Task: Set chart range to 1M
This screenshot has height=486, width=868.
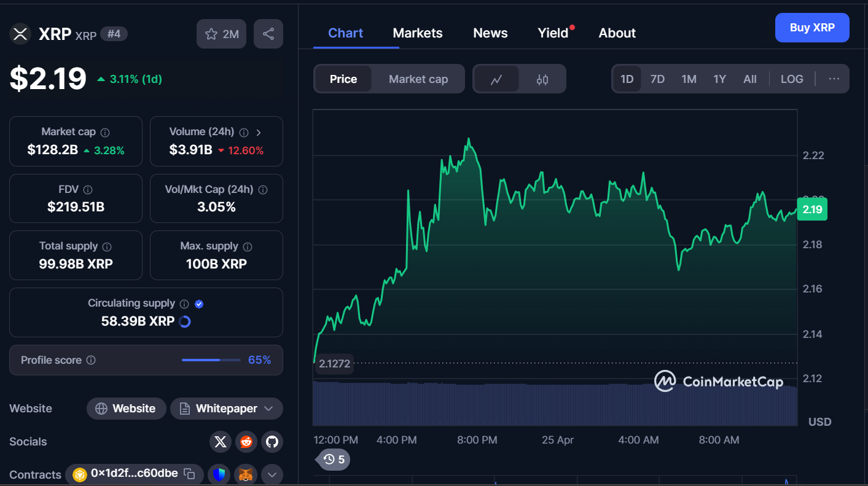Action: click(689, 79)
